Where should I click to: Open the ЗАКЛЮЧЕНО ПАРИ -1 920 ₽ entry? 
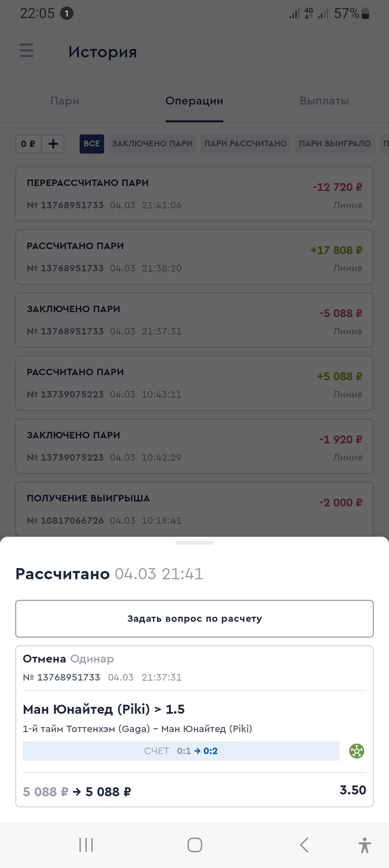[194, 446]
